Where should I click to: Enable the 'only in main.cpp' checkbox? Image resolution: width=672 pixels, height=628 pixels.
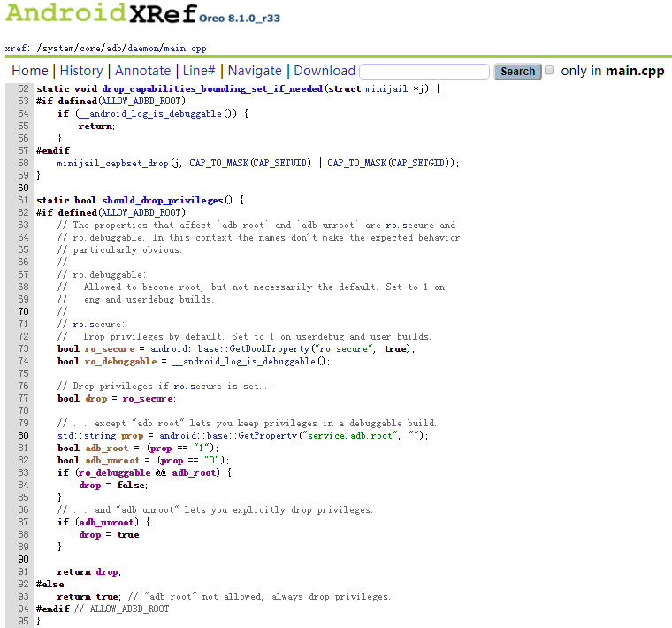(x=549, y=70)
